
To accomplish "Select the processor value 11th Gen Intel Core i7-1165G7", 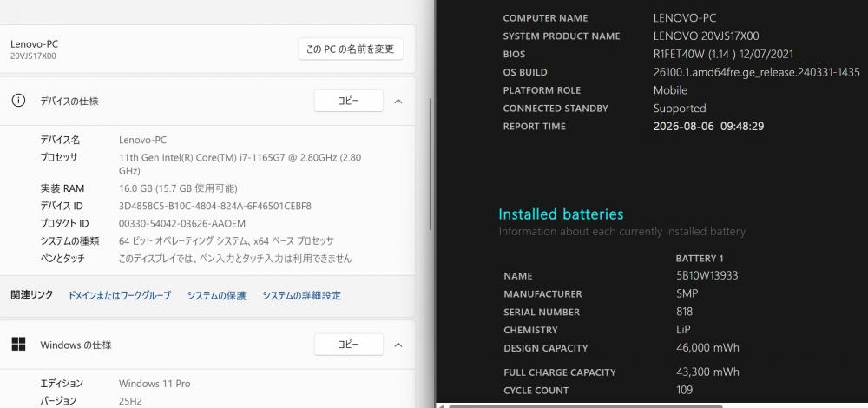I will (x=240, y=164).
